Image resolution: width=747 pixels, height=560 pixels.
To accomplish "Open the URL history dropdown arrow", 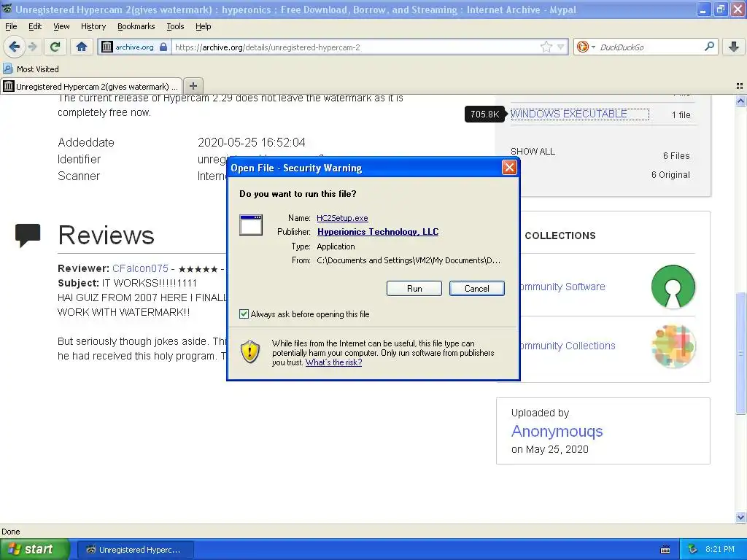I will [561, 47].
